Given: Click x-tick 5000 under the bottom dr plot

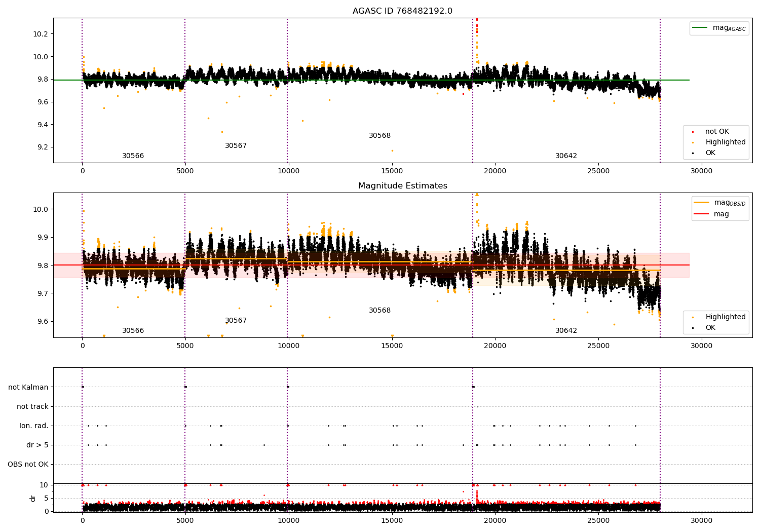Looking at the screenshot, I should pos(185,520).
